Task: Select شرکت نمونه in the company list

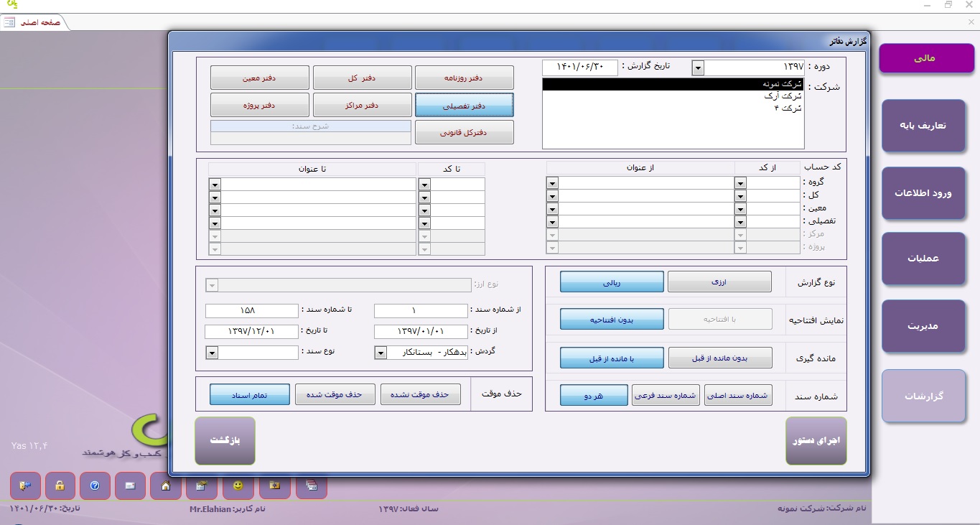Action: tap(673, 84)
